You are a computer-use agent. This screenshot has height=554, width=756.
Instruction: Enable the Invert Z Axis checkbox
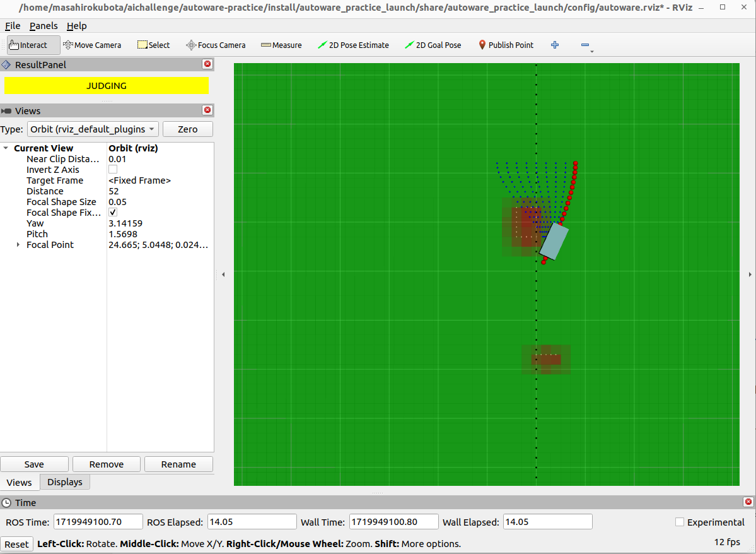(x=113, y=170)
